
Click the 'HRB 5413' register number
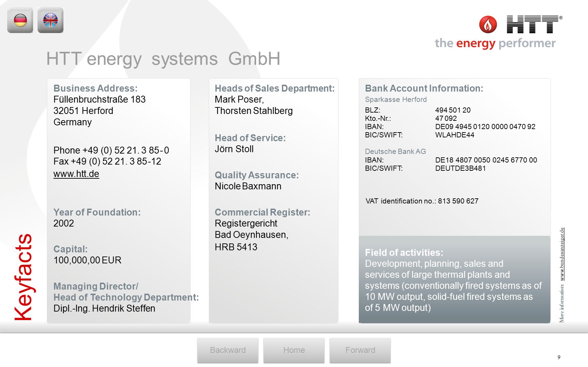(x=236, y=247)
